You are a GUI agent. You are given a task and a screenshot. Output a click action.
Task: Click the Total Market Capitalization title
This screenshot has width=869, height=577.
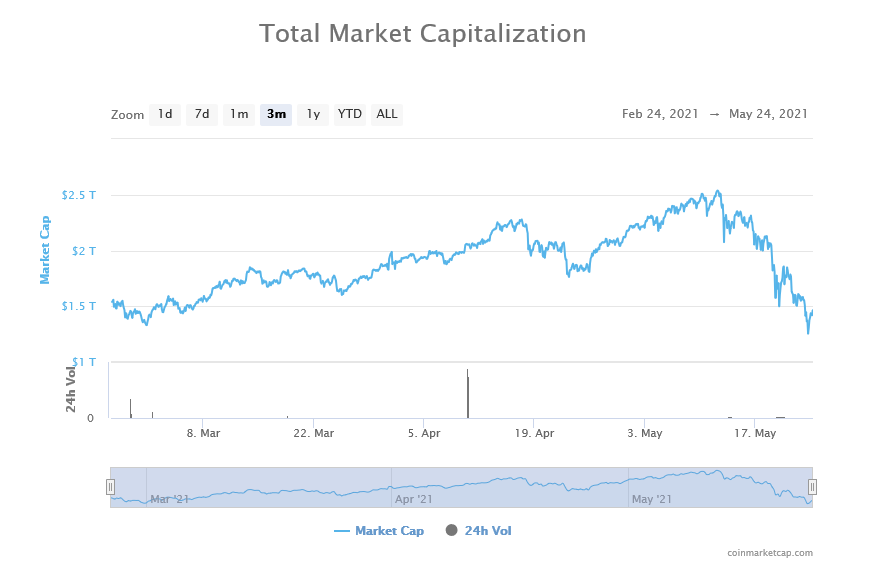(423, 33)
